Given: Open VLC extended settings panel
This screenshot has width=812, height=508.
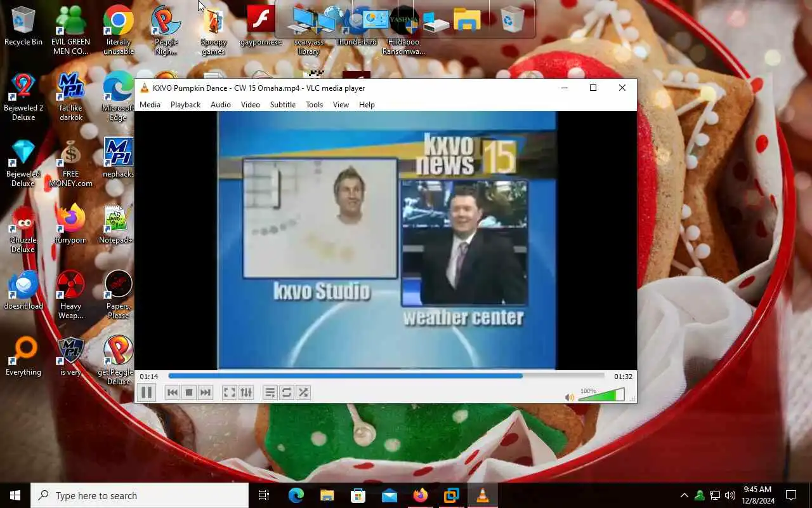Looking at the screenshot, I should (x=246, y=393).
